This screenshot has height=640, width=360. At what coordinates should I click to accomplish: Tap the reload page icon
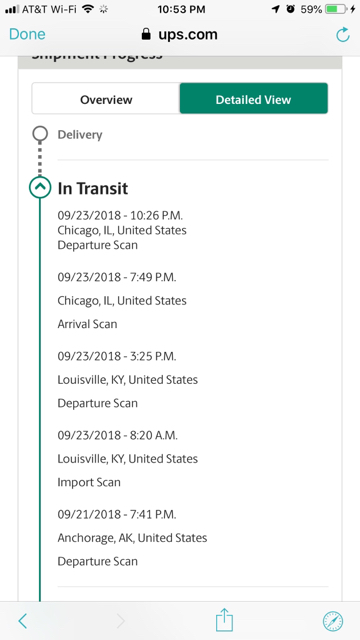click(x=343, y=35)
